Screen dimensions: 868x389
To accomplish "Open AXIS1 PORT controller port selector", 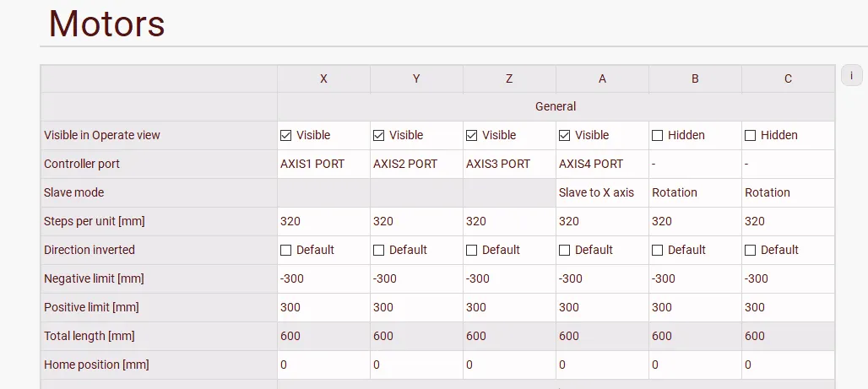I will [x=324, y=165].
